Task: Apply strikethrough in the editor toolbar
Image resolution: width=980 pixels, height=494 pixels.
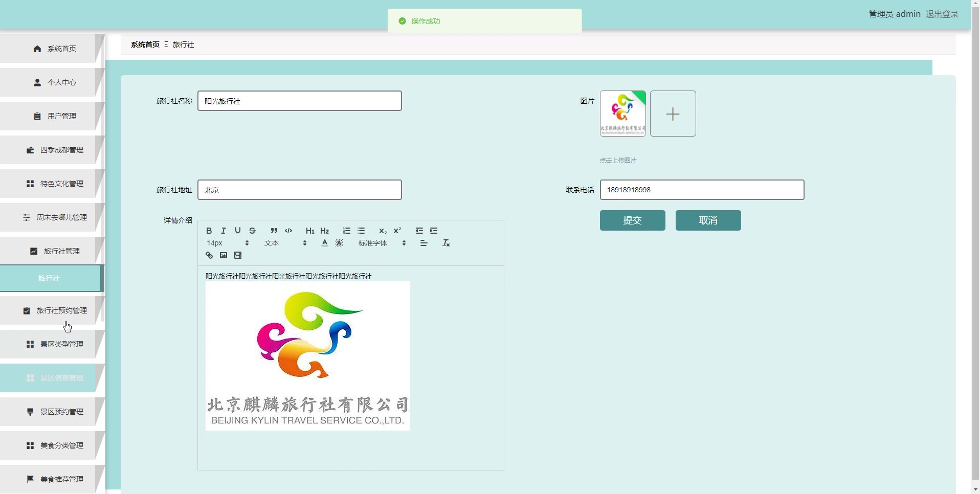Action: click(252, 231)
